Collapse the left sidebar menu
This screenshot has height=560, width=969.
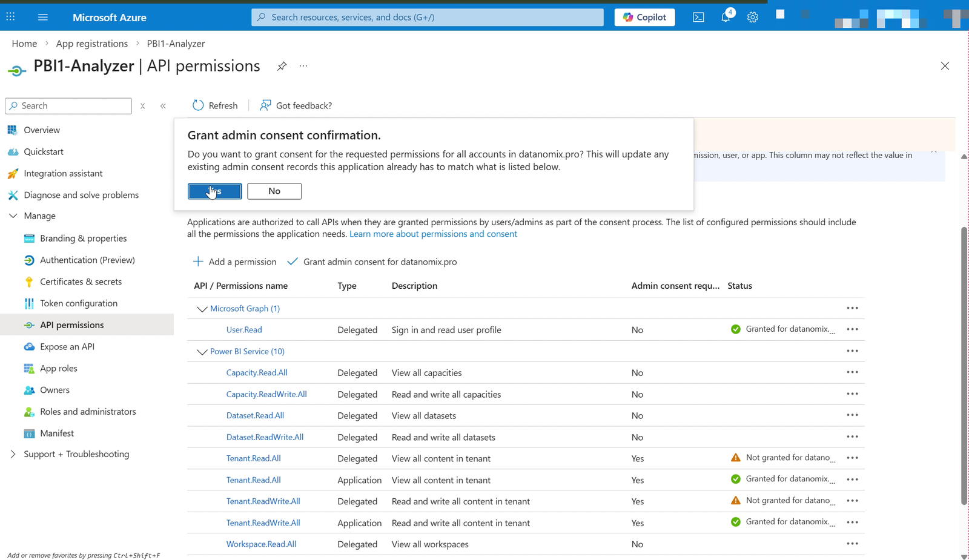tap(163, 106)
